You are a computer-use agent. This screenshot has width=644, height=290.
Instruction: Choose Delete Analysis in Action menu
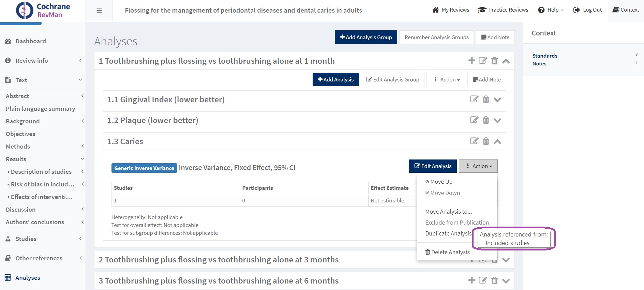click(x=447, y=252)
